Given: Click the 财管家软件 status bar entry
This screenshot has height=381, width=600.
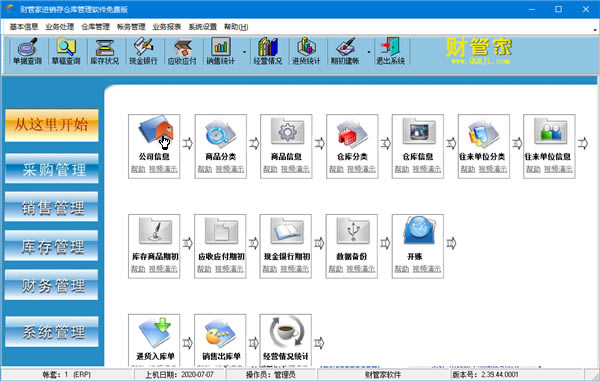Looking at the screenshot, I should (x=383, y=374).
